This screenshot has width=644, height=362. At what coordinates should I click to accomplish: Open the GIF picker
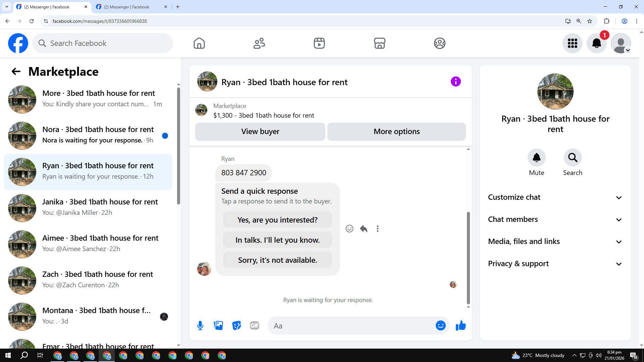coord(255,325)
